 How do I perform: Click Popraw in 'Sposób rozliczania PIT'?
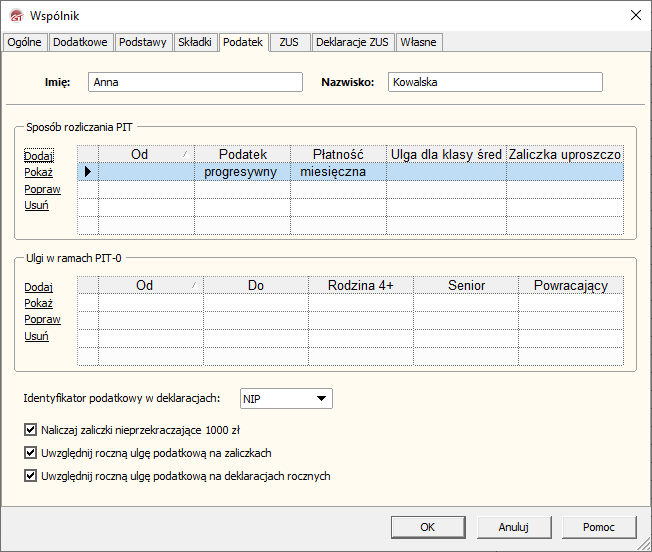click(x=42, y=189)
